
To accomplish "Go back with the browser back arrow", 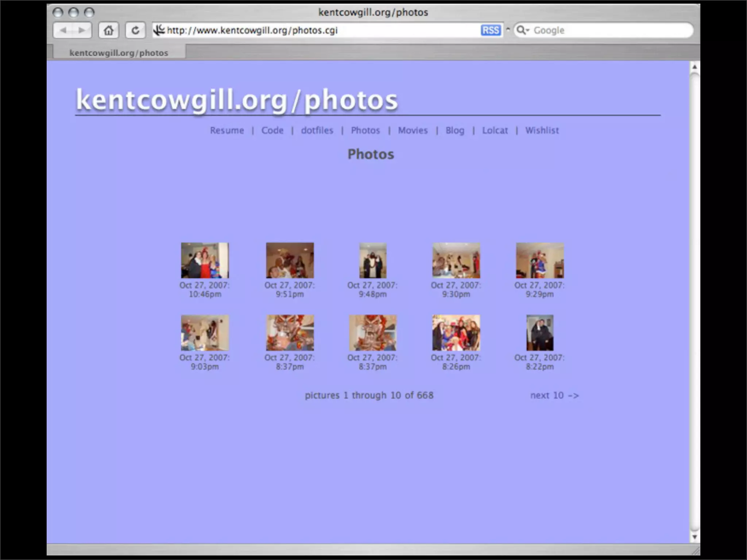I will (x=63, y=30).
